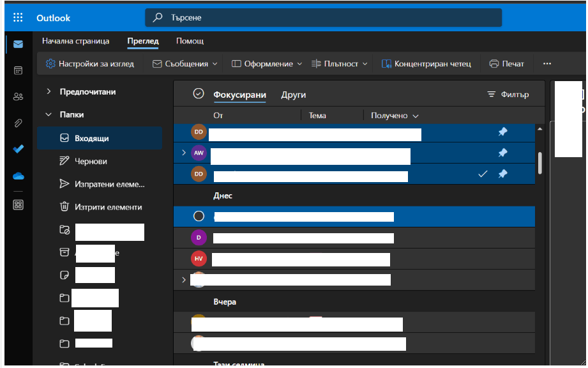Screen dimensions: 588x368
Task: Click checkmark on third pinned message
Action: 483,174
